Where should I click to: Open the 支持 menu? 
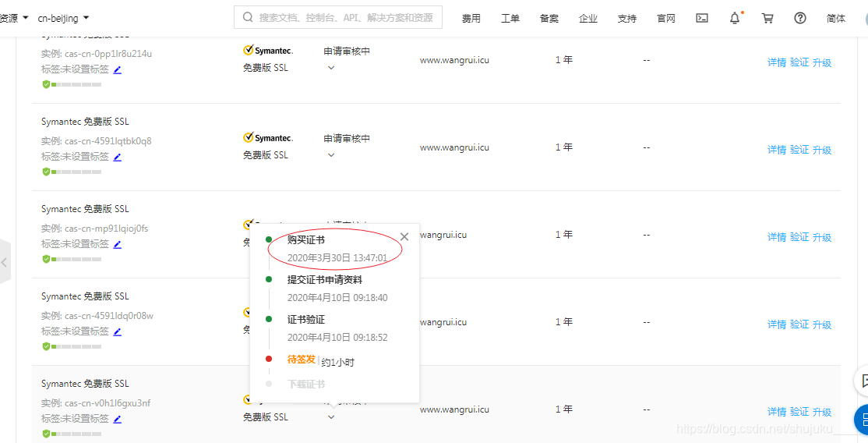click(x=626, y=18)
